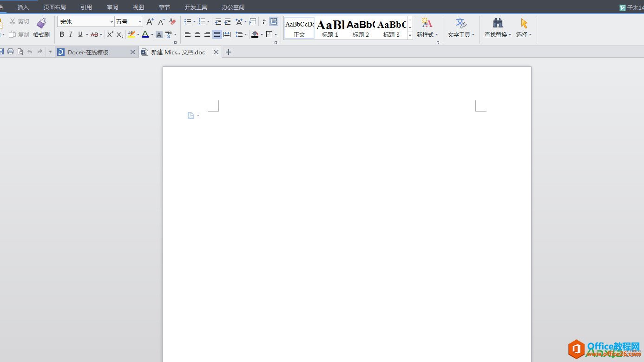The height and width of the screenshot is (362, 644).
Task: Apply subscript with the X₂ icon
Action: click(120, 34)
